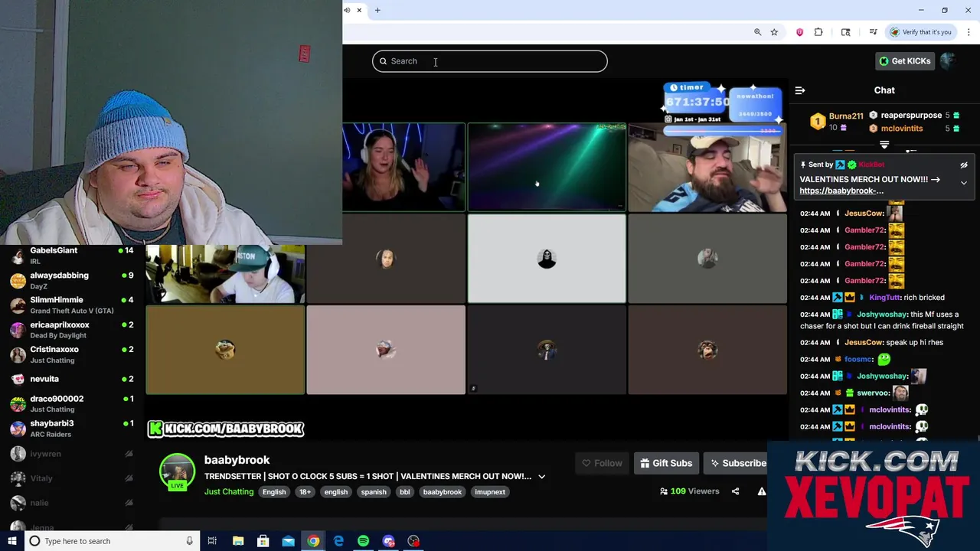Open draco900002 channel in sidebar

73,403
